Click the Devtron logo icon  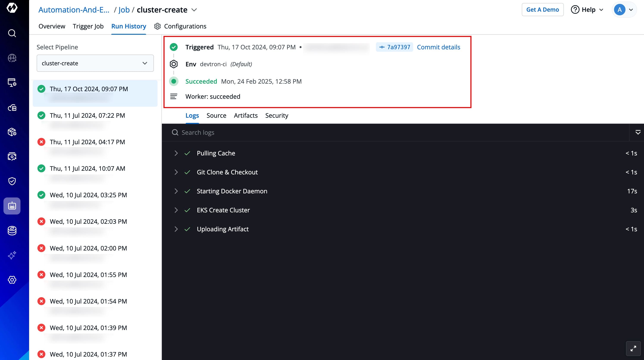pos(12,8)
